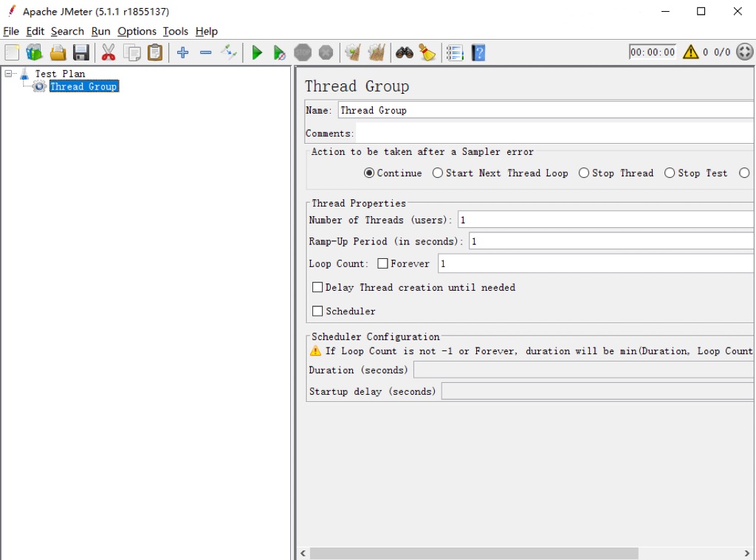Click Start no pauses icon

coord(280,52)
